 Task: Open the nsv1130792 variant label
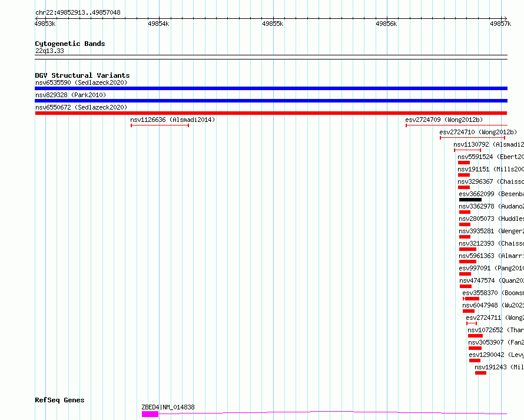pyautogui.click(x=489, y=144)
